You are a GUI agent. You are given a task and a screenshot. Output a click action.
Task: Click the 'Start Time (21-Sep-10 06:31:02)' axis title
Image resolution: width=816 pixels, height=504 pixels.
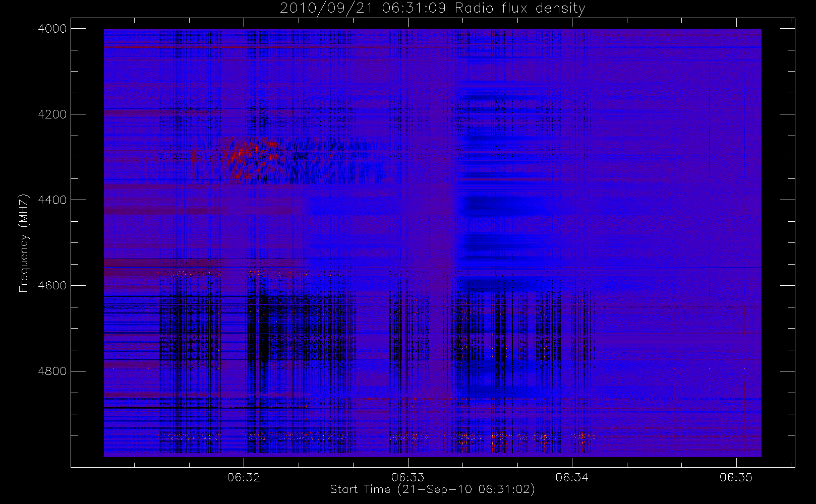click(x=432, y=489)
